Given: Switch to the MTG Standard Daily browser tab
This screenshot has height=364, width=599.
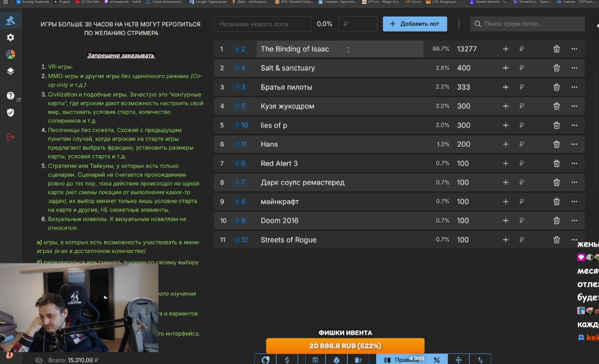Looking at the screenshot, I should click(x=294, y=2).
